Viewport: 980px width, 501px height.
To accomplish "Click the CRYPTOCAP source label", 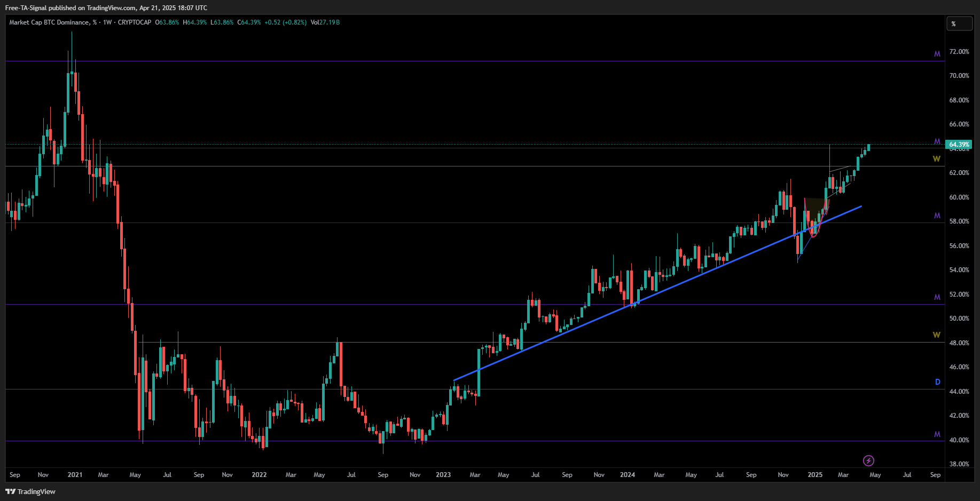I will 135,22.
